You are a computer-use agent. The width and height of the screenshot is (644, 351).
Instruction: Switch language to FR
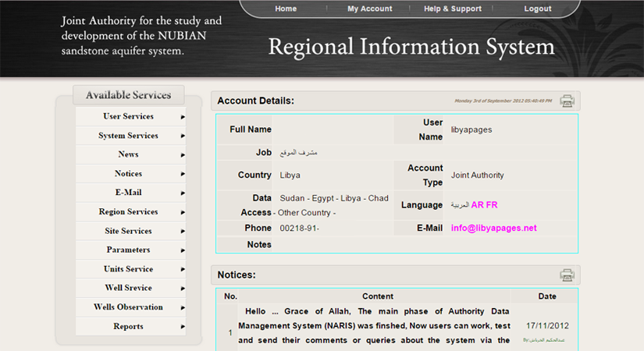tap(491, 205)
